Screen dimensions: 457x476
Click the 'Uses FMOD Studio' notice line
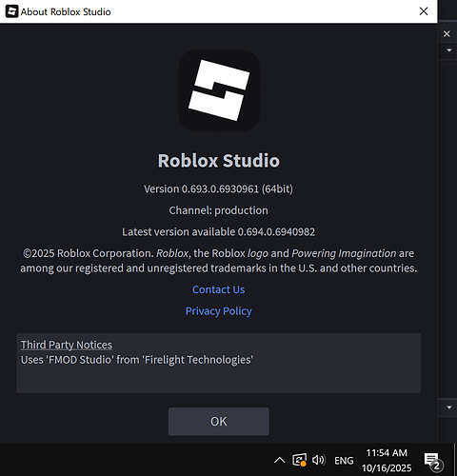(137, 360)
